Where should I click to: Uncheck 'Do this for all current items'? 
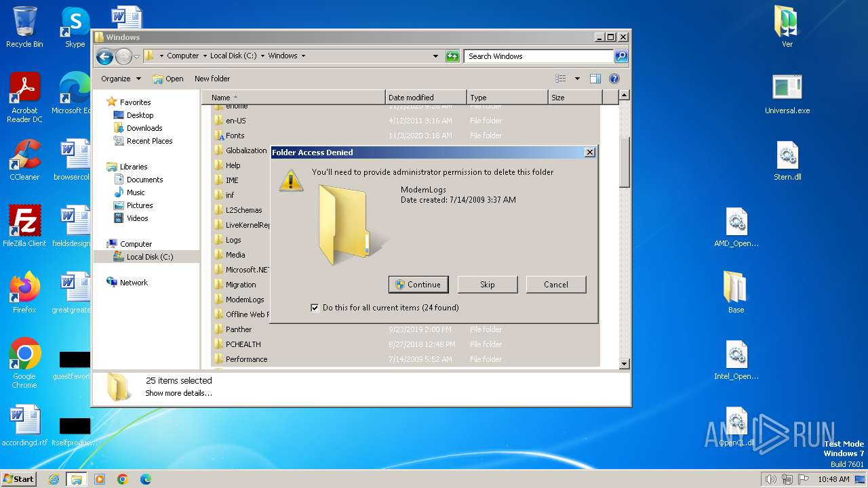315,308
